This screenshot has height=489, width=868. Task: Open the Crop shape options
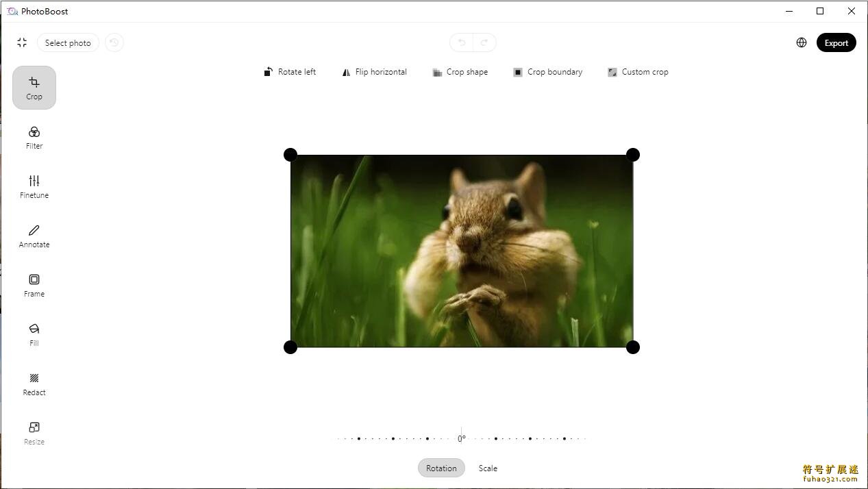pos(460,71)
